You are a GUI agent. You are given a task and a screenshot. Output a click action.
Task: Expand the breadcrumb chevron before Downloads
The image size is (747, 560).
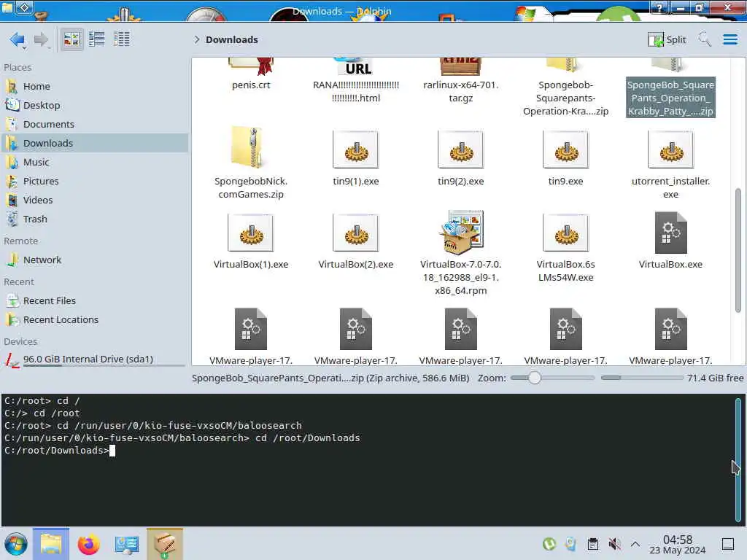click(x=196, y=39)
